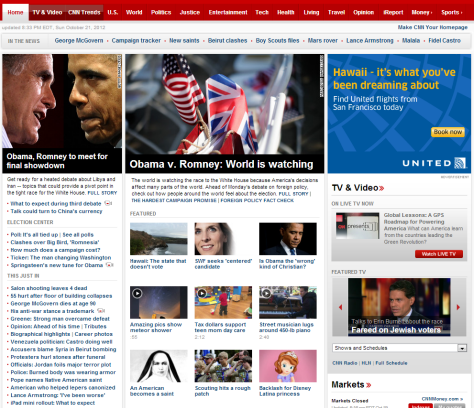The width and height of the screenshot is (474, 408).
Task: Open the Opinion section
Action: coord(364,12)
